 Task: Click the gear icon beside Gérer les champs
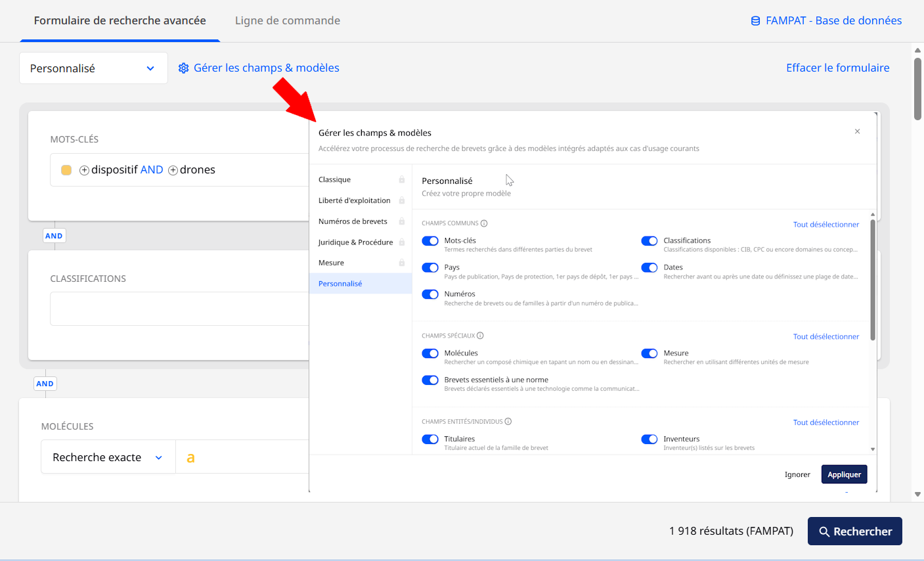click(x=184, y=68)
